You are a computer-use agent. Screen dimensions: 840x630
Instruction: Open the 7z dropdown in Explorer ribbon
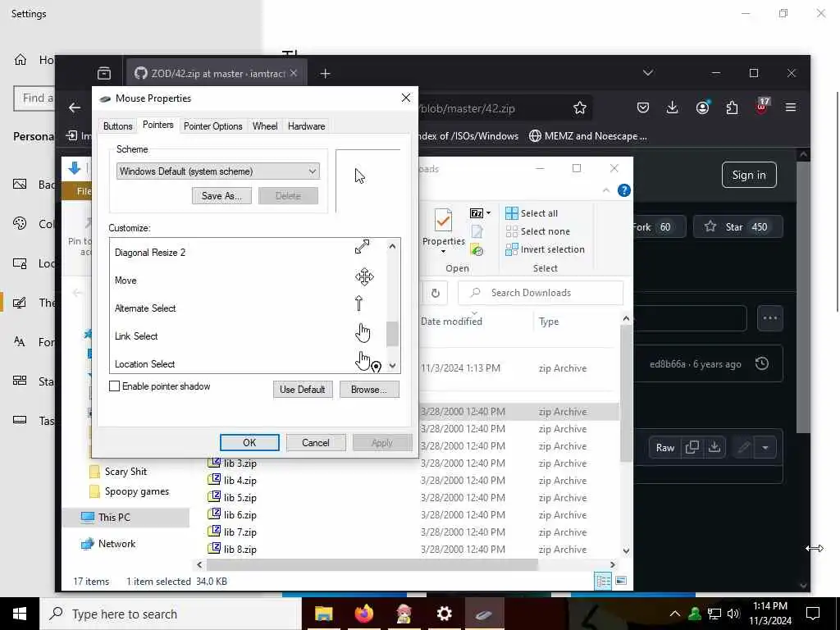(x=480, y=213)
